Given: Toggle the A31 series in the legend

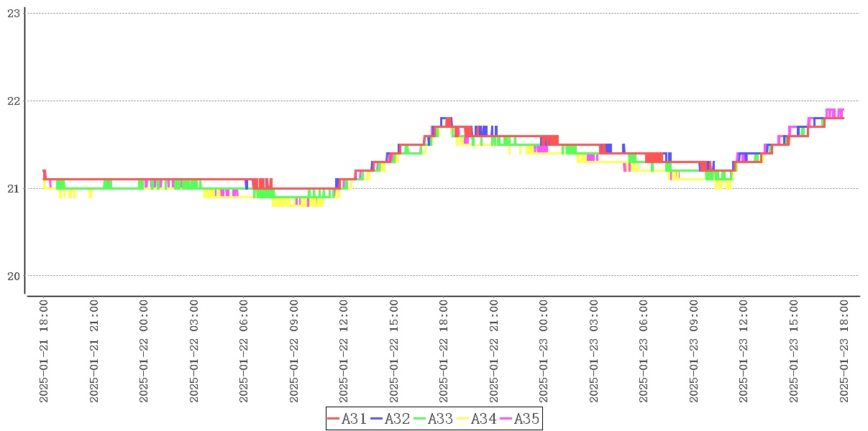Looking at the screenshot, I should (x=355, y=419).
